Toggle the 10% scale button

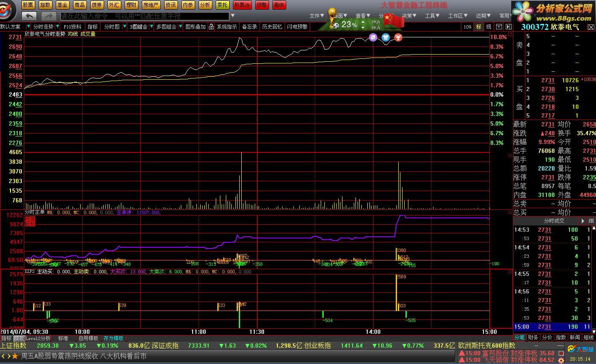click(468, 26)
